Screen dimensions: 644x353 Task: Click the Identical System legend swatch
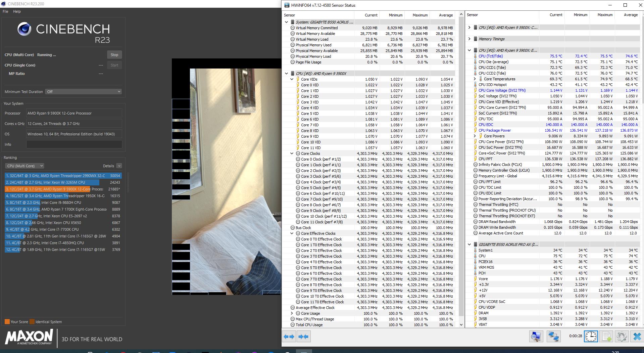click(32, 322)
